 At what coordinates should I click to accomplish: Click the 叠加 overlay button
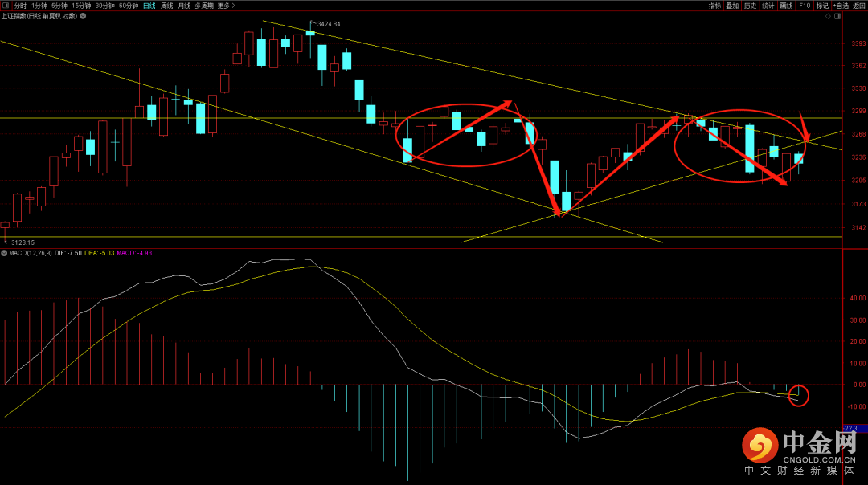(x=732, y=6)
